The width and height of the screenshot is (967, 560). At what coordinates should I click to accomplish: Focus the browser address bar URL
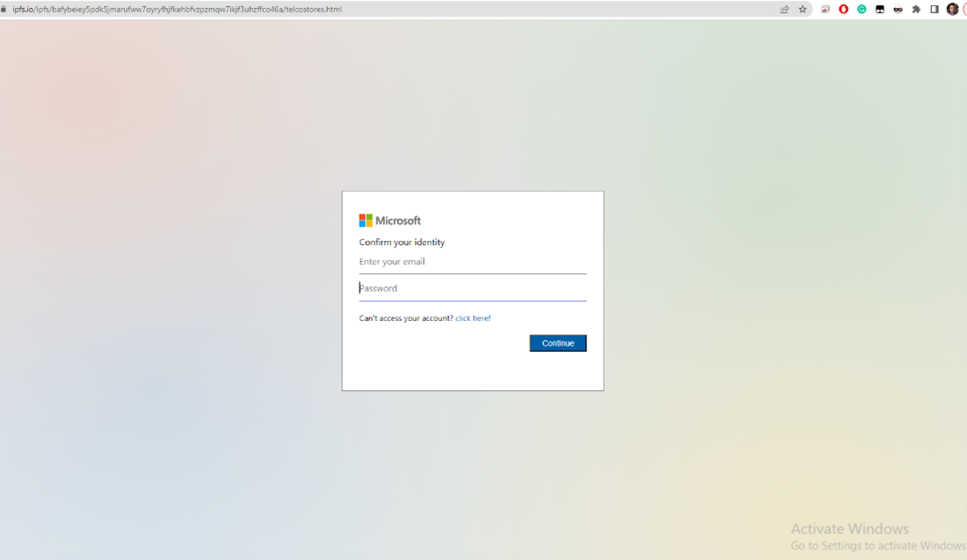[x=177, y=10]
